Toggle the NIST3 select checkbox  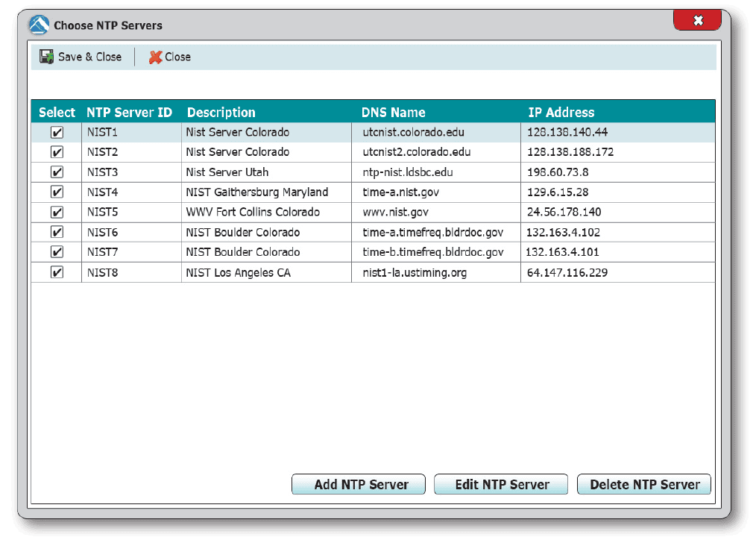click(57, 172)
